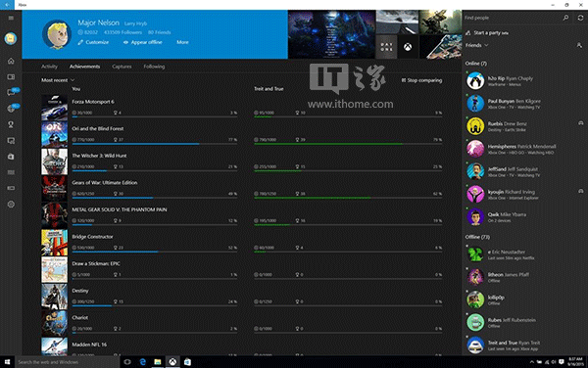Click the Xbox logo tile in the banner
Image resolution: width=588 pixels, height=368 pixels.
[408, 47]
